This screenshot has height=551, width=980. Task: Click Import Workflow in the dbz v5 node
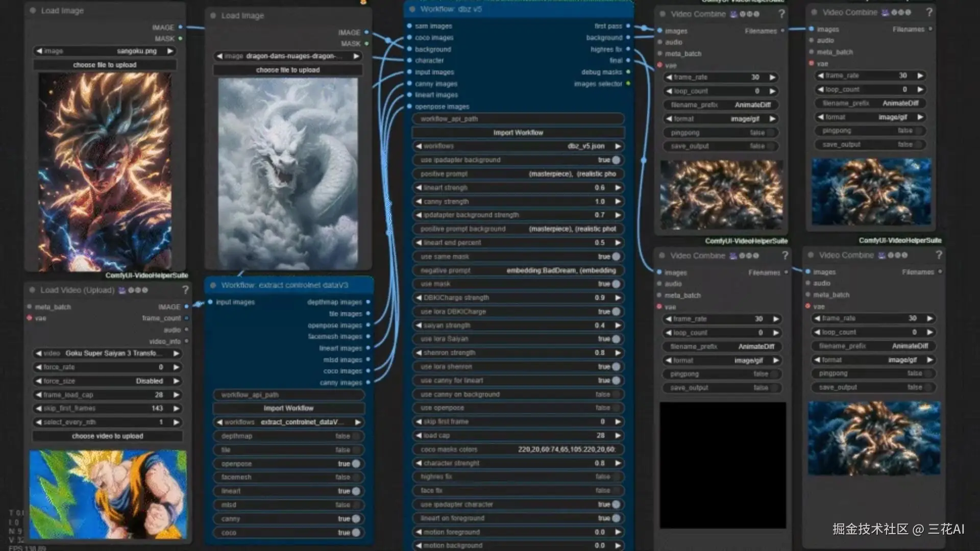518,133
